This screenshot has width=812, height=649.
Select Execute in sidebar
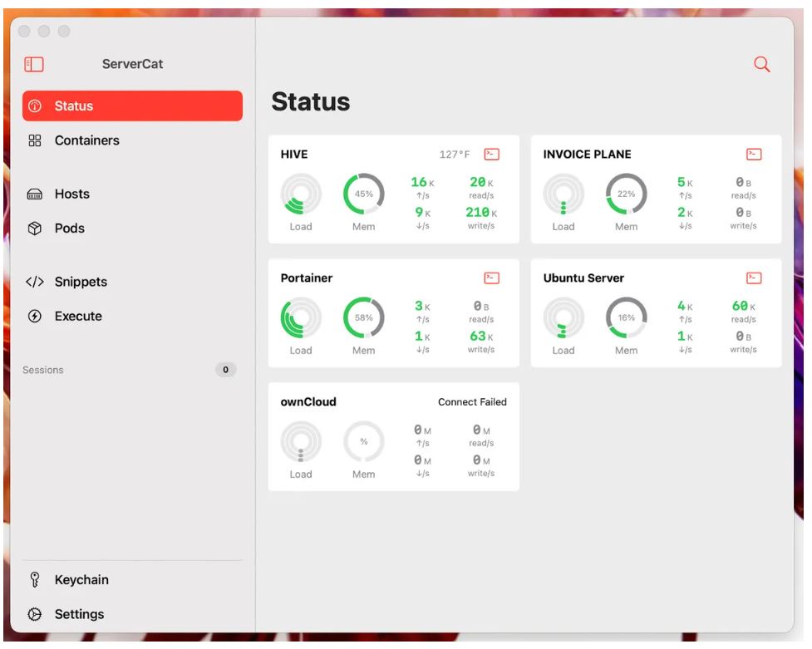point(77,317)
